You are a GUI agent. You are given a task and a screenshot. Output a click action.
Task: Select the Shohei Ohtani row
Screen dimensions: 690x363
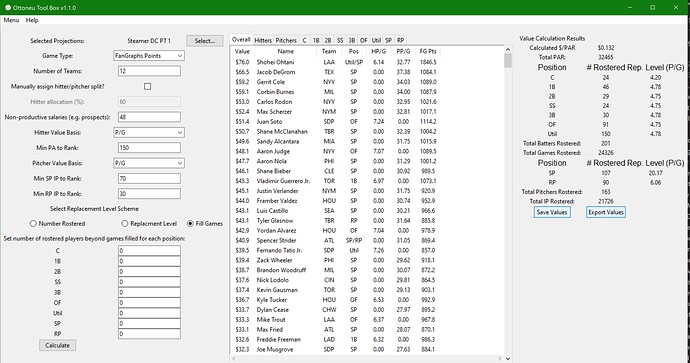335,62
